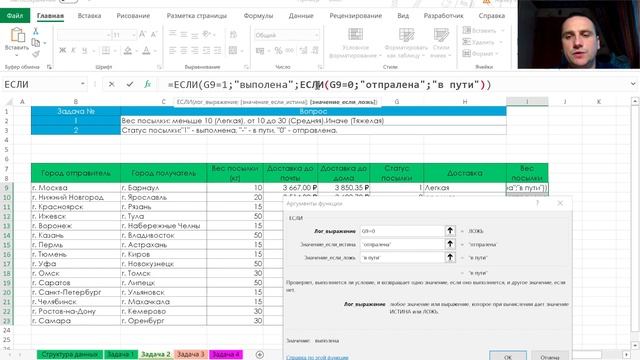Collapse dialog via Значение_если_истина range arrow

pos(450,244)
